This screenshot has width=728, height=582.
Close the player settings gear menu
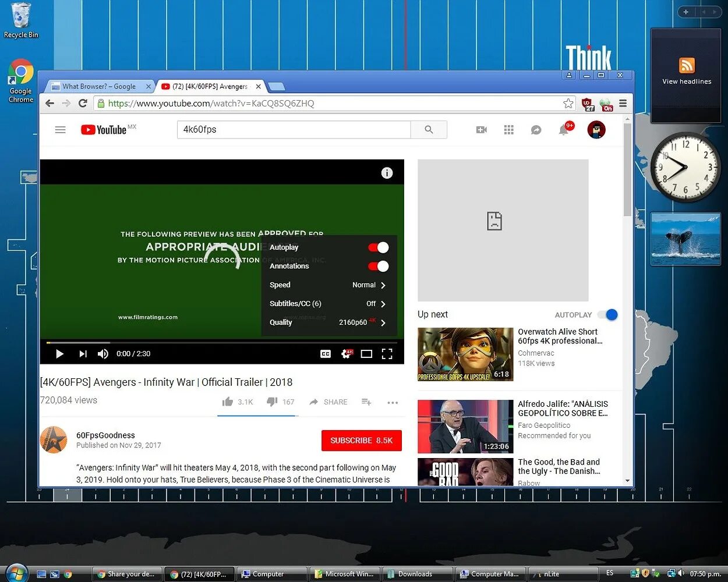tap(346, 354)
